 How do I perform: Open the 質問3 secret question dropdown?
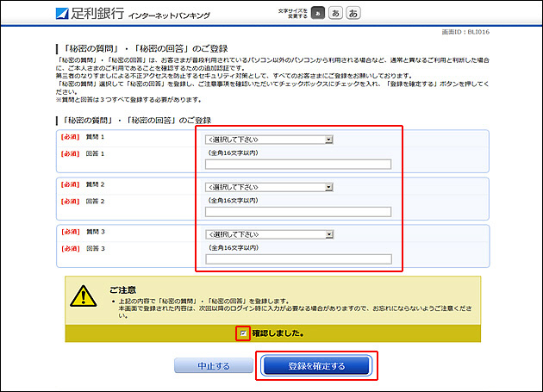[x=269, y=233]
